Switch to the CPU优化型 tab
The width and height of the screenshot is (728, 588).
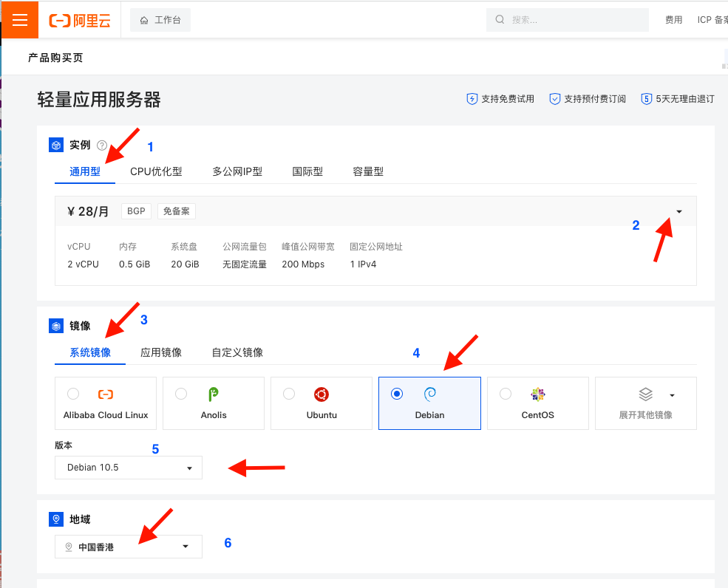(156, 171)
